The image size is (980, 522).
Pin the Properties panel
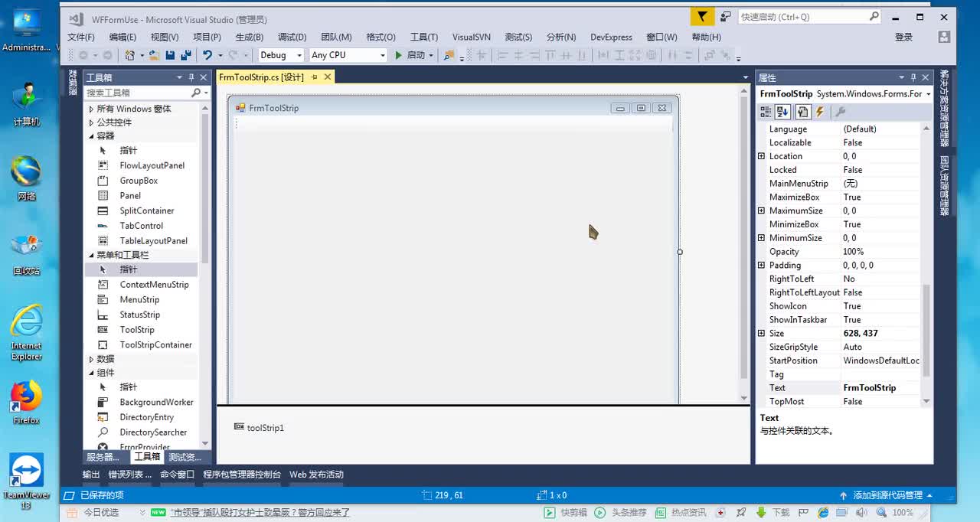pyautogui.click(x=913, y=77)
